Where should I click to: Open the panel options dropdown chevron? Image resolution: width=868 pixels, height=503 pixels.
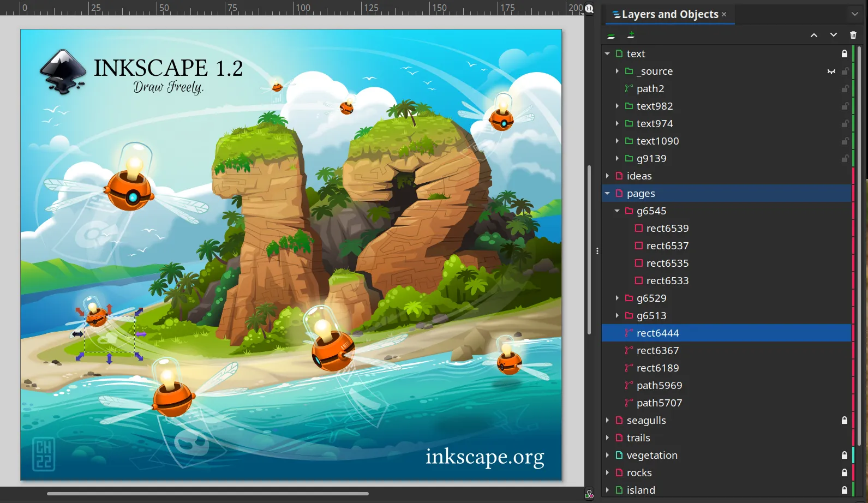[855, 14]
